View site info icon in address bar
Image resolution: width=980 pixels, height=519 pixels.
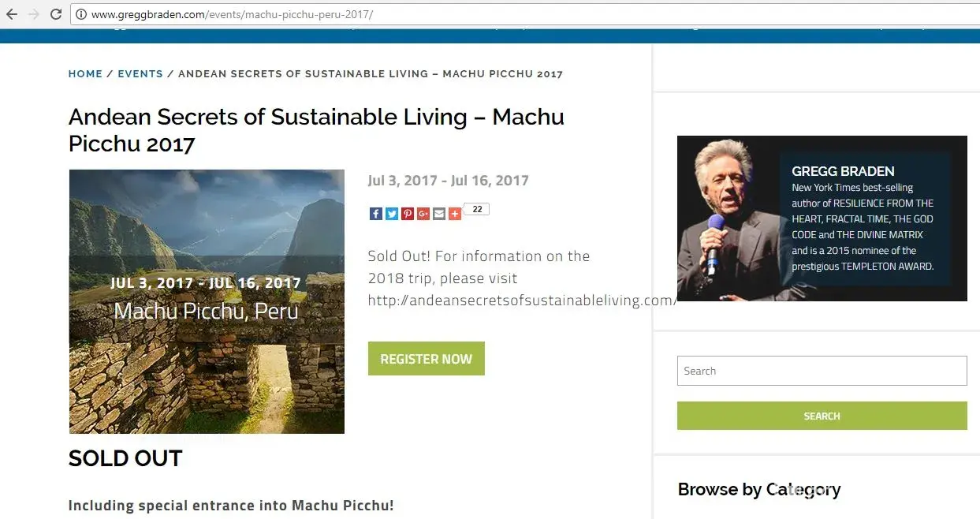81,14
